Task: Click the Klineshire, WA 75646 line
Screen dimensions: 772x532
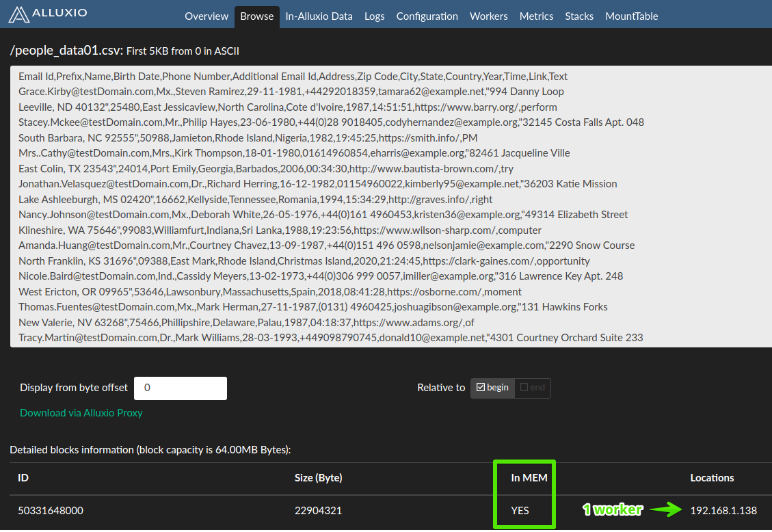Action: (x=280, y=230)
